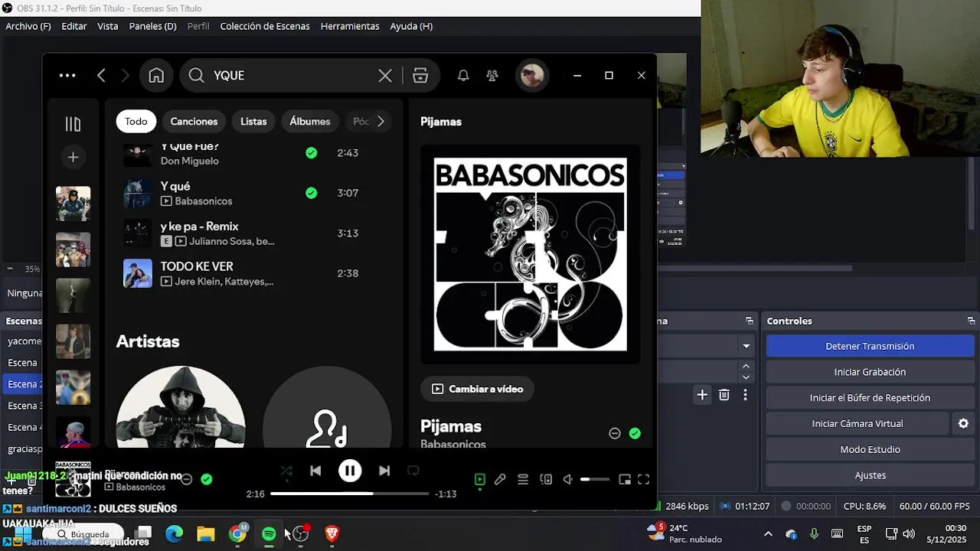Mute Spotify with the speaker icon

567,480
